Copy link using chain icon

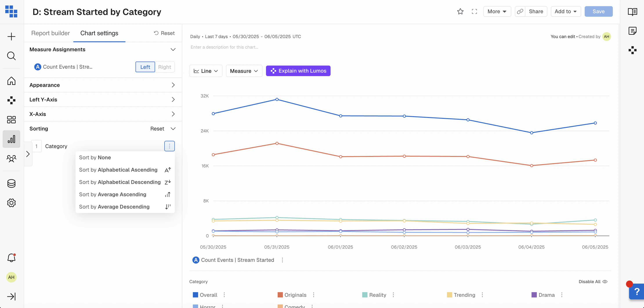pos(520,11)
